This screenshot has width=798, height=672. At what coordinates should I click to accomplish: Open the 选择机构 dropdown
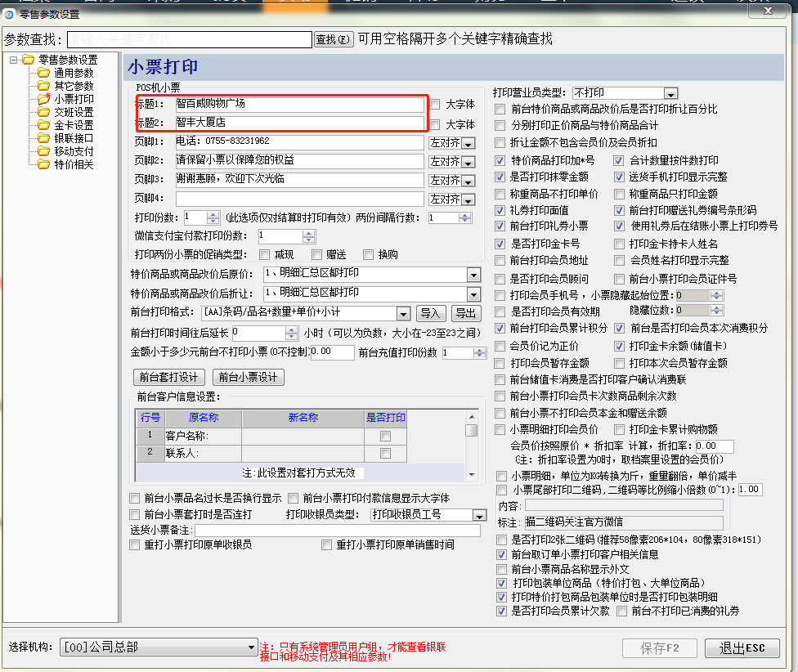click(x=251, y=647)
